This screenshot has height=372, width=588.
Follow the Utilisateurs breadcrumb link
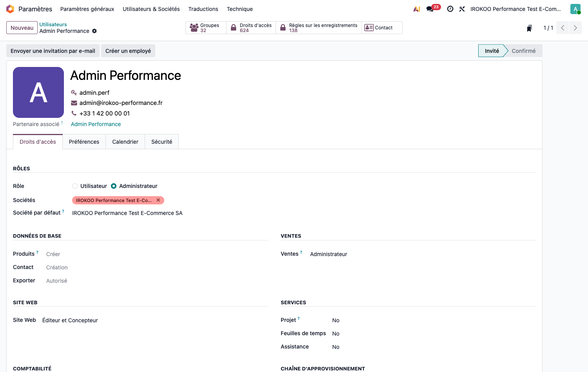[53, 24]
